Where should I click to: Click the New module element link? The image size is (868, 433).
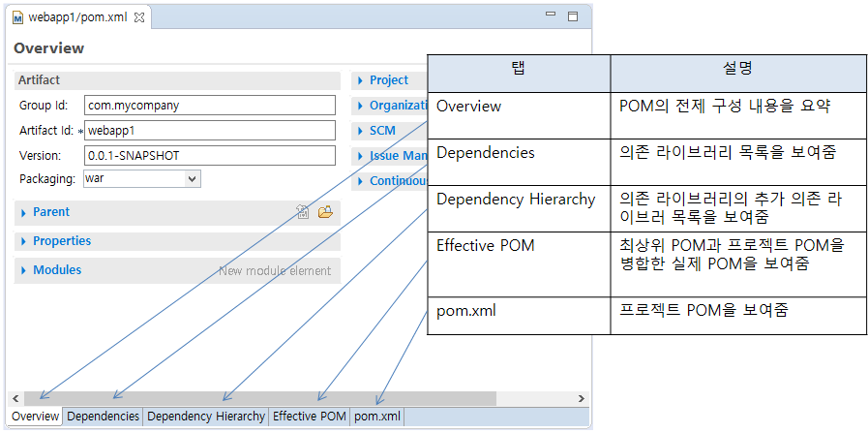(x=275, y=271)
